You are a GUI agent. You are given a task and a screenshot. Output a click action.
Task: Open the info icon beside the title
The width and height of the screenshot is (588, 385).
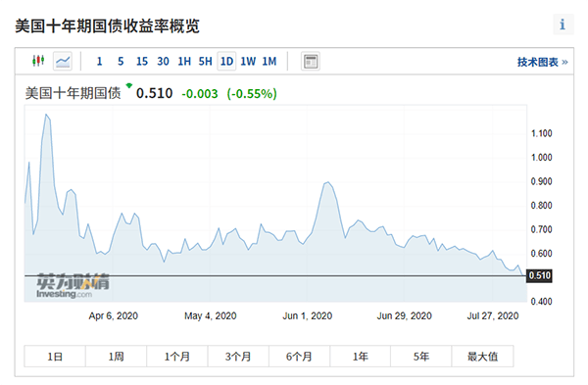click(x=563, y=24)
